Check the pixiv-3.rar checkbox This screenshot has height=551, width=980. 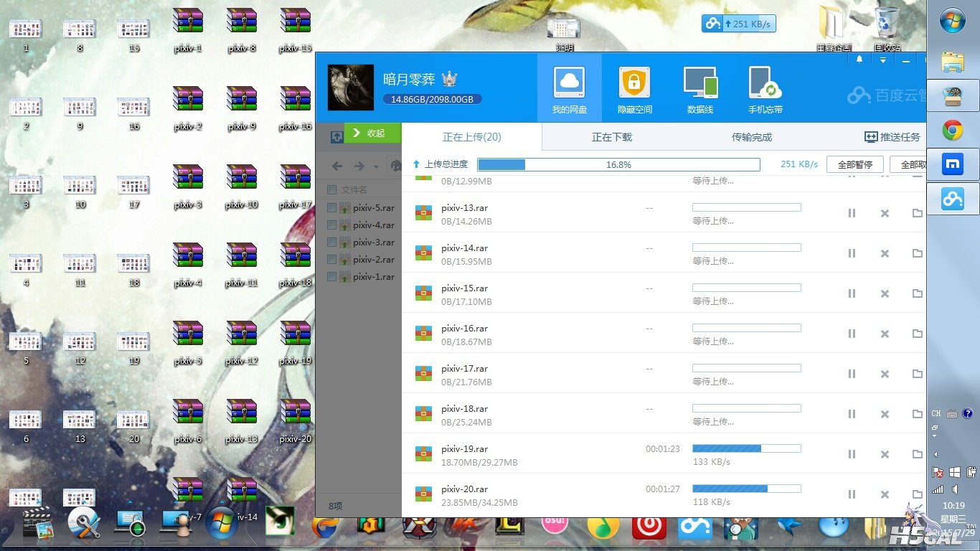pyautogui.click(x=331, y=242)
